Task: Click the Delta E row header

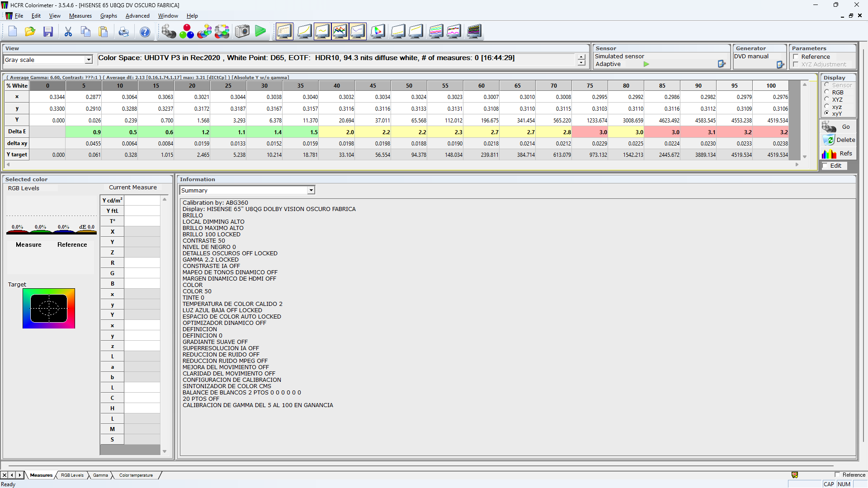Action: tap(17, 131)
